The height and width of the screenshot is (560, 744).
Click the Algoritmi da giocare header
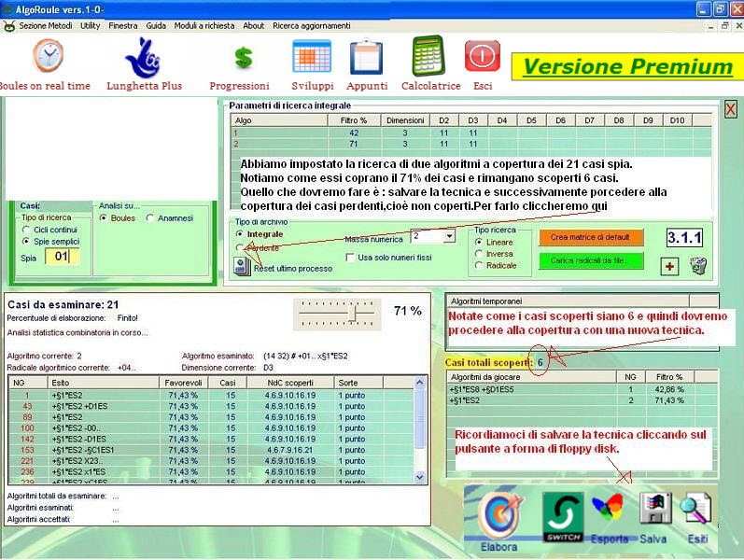531,377
